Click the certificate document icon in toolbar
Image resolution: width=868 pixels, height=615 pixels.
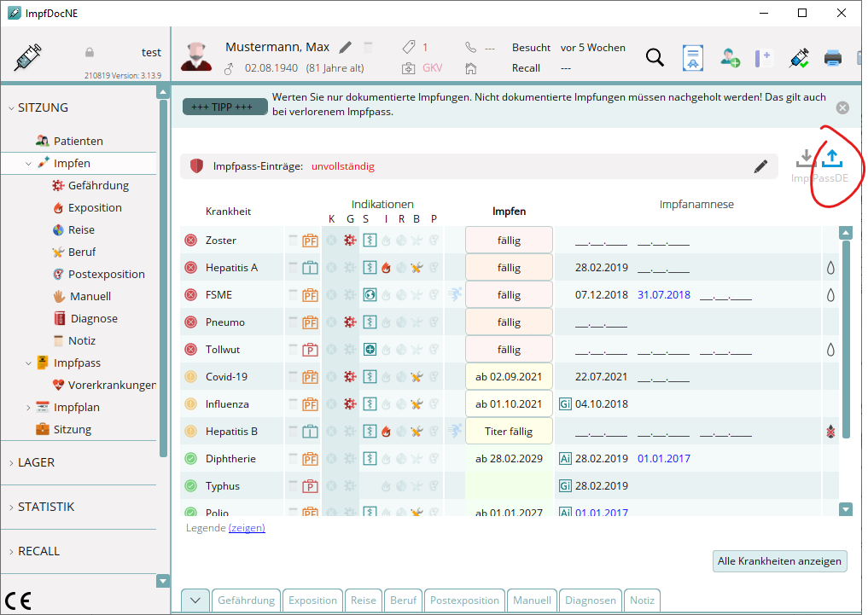[692, 57]
